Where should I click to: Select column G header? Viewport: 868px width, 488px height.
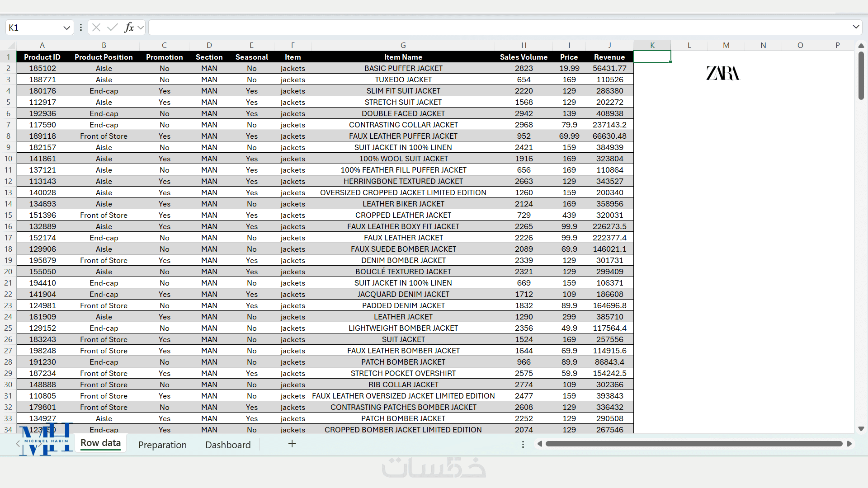point(403,45)
